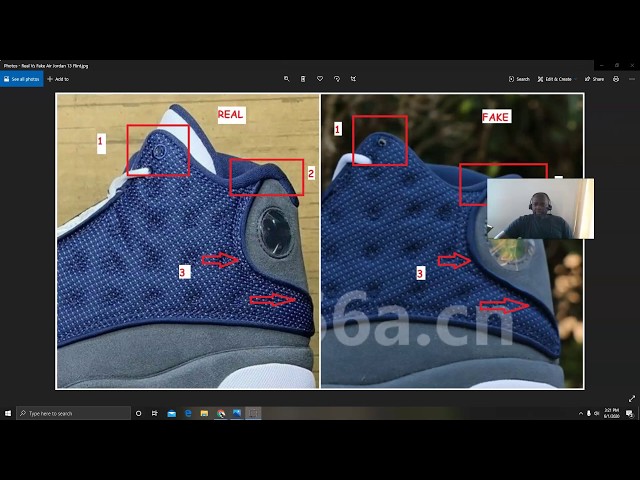640x480 pixels.
Task: Open the clock and date flyout
Action: coord(611,413)
